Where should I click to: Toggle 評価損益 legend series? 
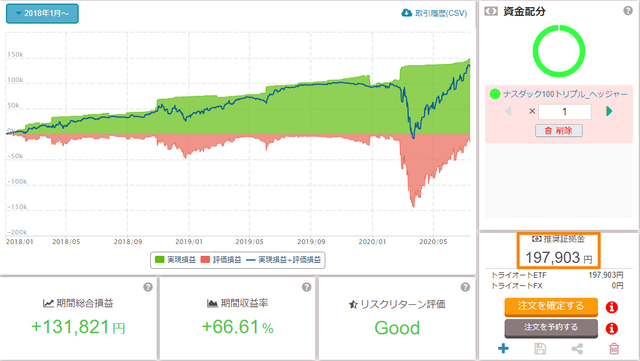221,260
